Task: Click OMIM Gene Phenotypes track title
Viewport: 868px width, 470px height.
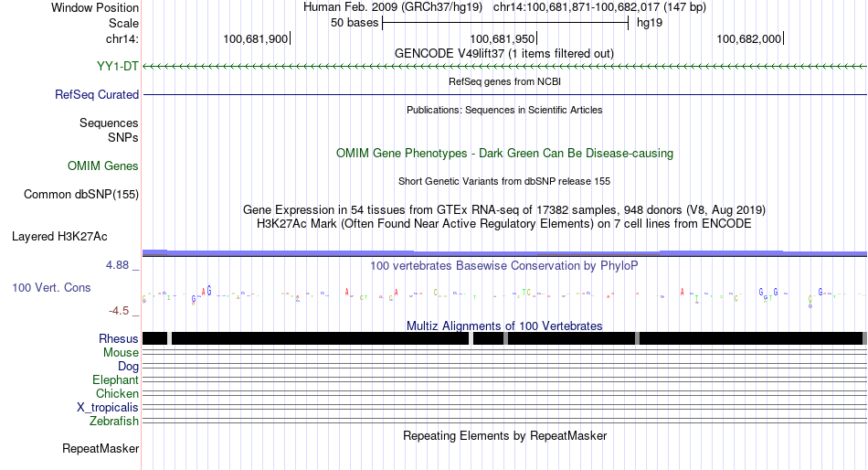Action: click(x=504, y=154)
